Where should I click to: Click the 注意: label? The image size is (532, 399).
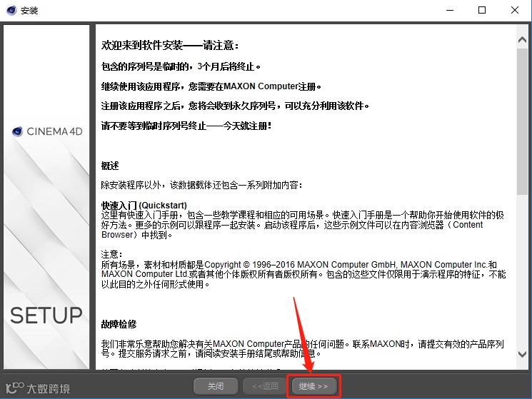click(111, 254)
